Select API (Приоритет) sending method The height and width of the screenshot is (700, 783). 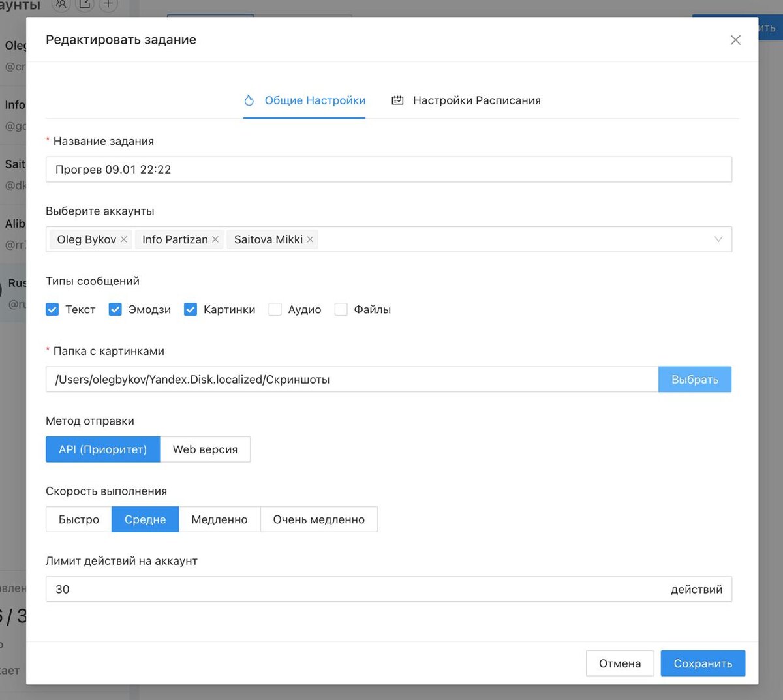coord(102,449)
